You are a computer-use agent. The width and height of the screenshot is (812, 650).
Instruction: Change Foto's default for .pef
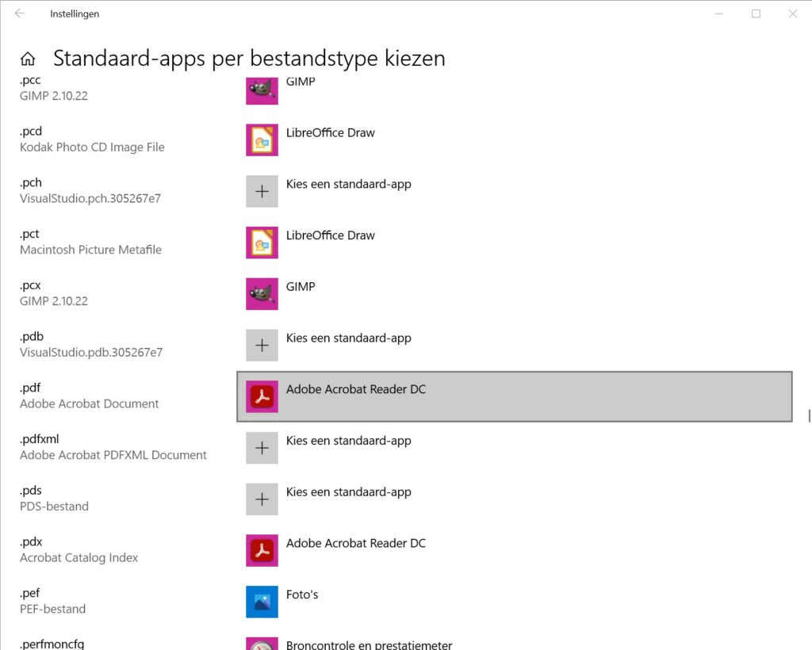click(302, 595)
